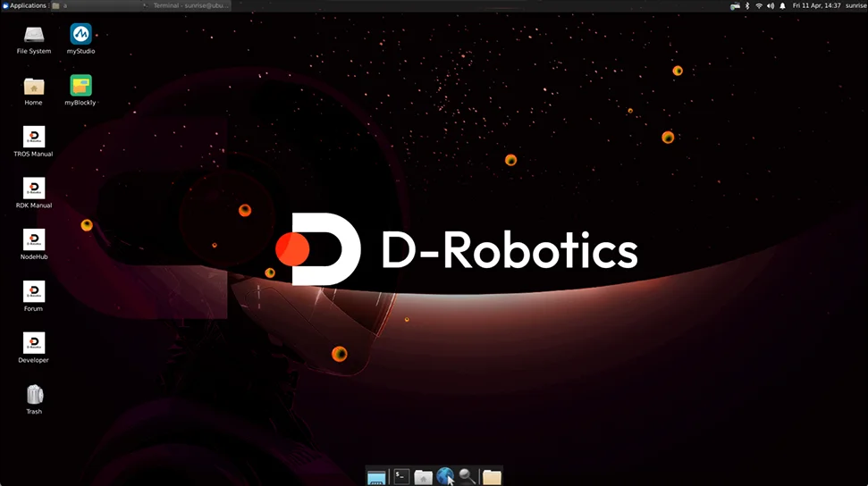Select the Developer desktop icon

tap(34, 344)
